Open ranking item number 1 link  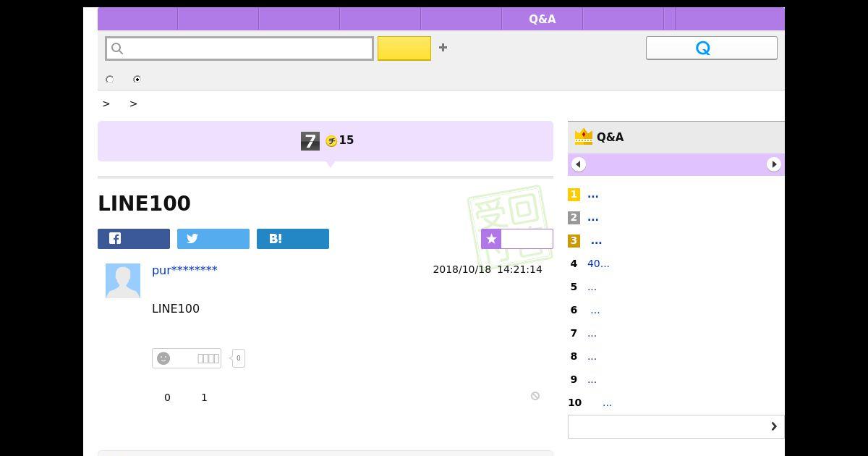593,195
